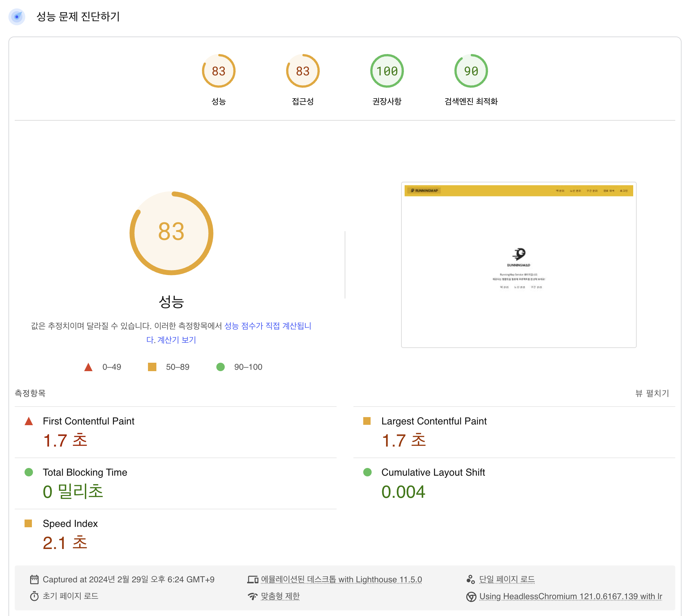The width and height of the screenshot is (690, 616).
Task: Click the 0.004 layout shift value
Action: (x=403, y=492)
